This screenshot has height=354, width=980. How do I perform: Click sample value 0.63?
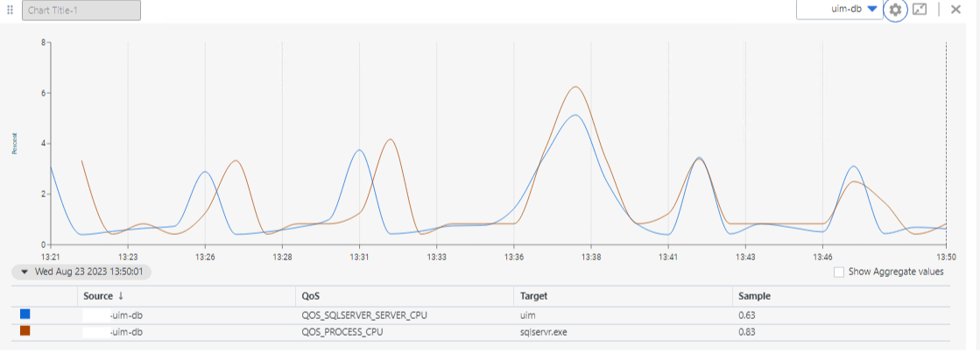pyautogui.click(x=746, y=315)
